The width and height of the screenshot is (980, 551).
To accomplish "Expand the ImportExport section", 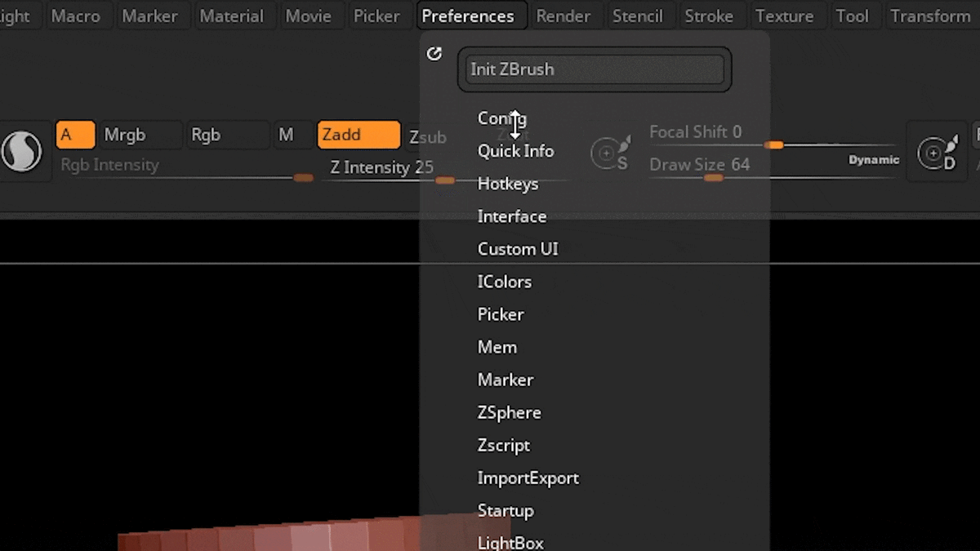I will point(528,478).
